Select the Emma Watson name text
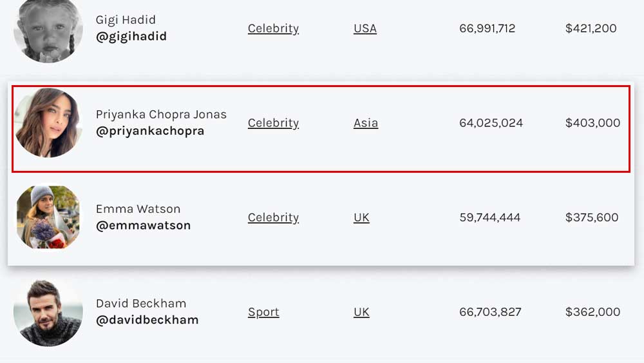The width and height of the screenshot is (644, 363). click(138, 209)
